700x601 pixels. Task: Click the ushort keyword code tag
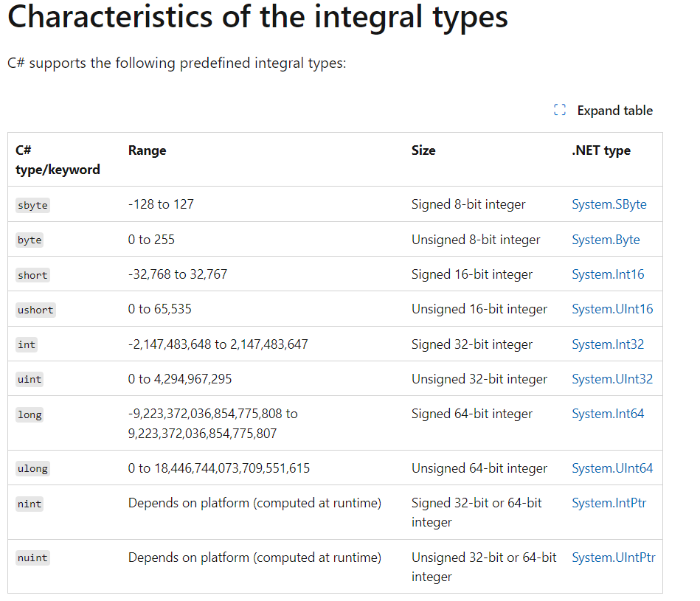(35, 310)
